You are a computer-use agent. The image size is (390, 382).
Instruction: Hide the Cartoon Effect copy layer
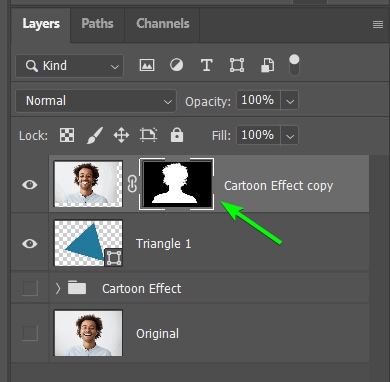(30, 184)
